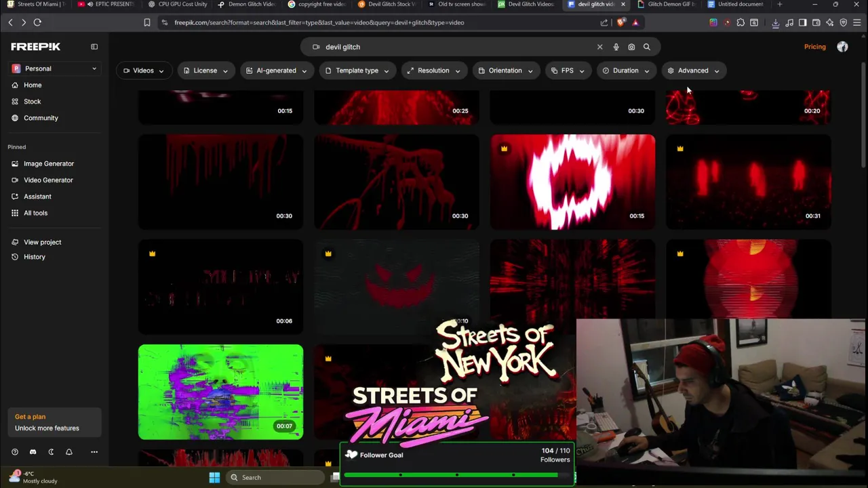Toggle dark mode moon icon
868x488 pixels.
pos(51,452)
